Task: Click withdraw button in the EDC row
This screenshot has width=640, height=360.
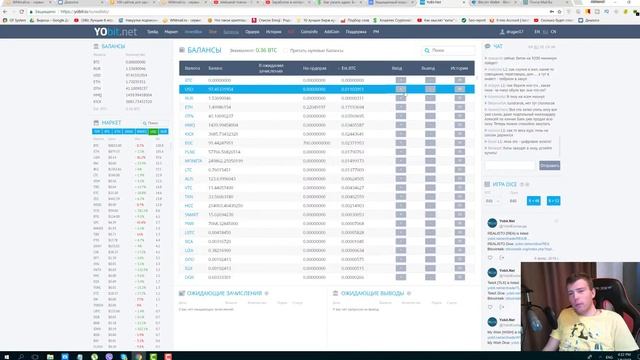Action: [x=430, y=143]
